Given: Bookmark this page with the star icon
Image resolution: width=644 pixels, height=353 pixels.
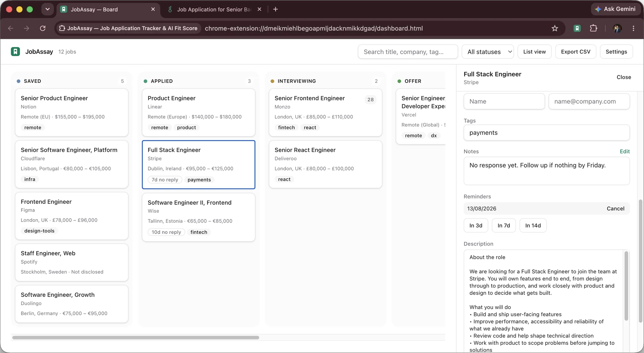Looking at the screenshot, I should point(555,28).
